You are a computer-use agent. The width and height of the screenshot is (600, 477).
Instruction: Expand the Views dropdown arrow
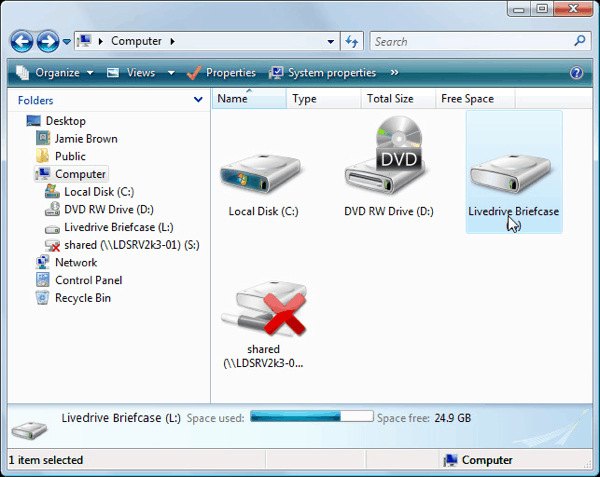coord(171,73)
